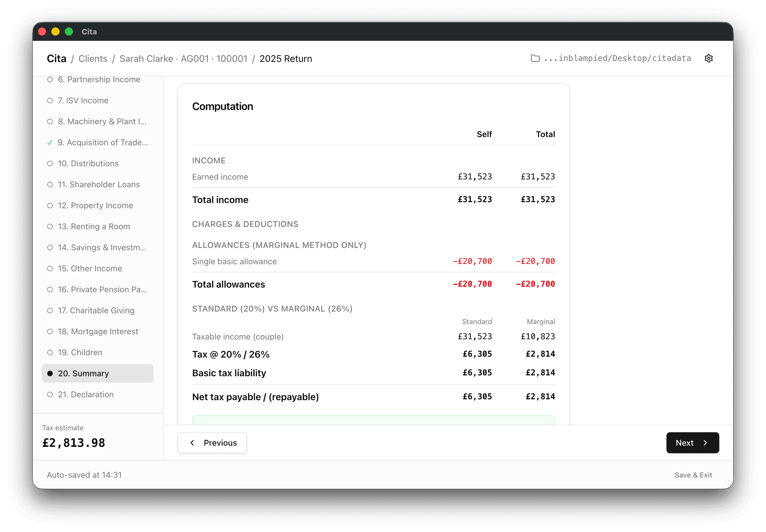Open step 6 Partnership Income
The width and height of the screenshot is (766, 532).
(x=98, y=79)
